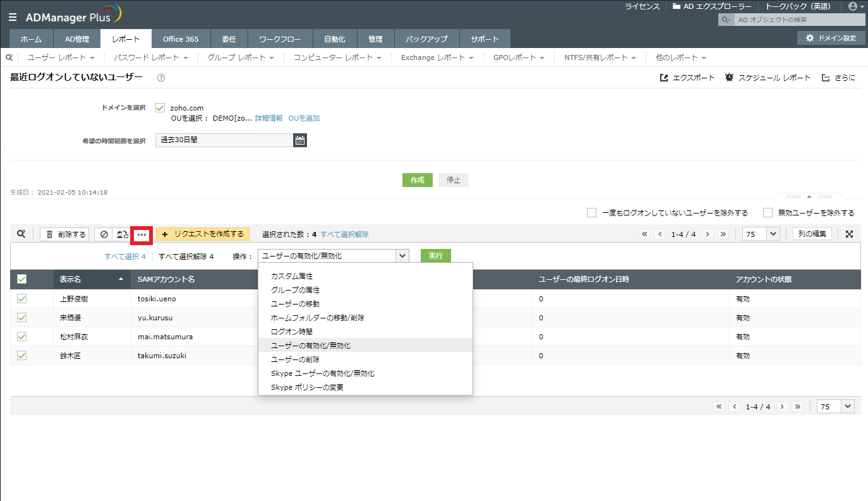The height and width of the screenshot is (501, 868).
Task: Click the ライセンス link
Action: point(642,6)
